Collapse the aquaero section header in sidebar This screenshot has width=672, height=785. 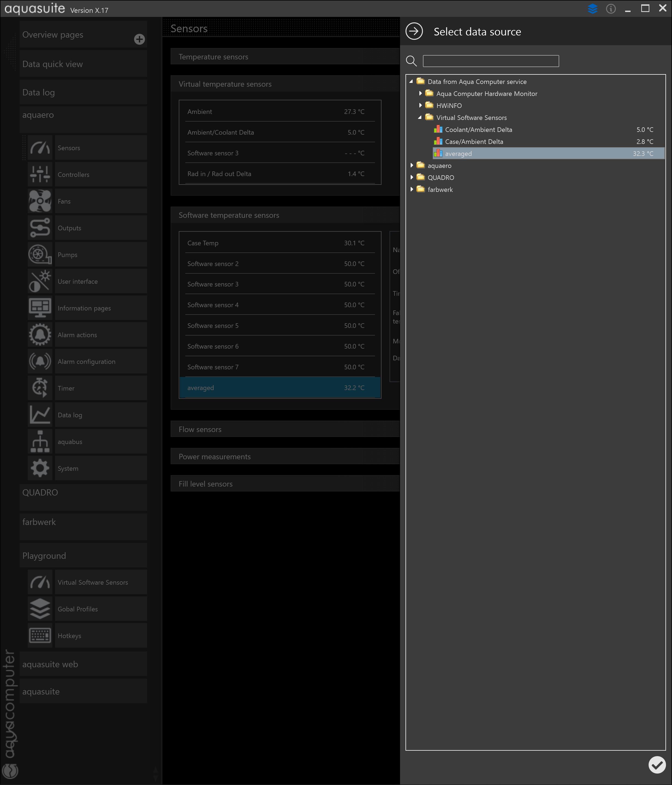83,119
